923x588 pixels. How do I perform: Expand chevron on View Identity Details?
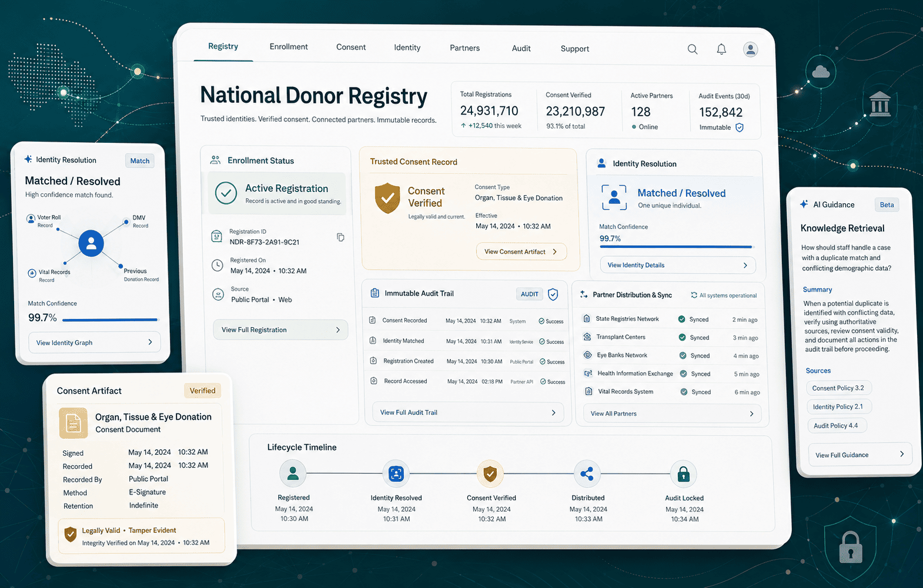tap(745, 266)
